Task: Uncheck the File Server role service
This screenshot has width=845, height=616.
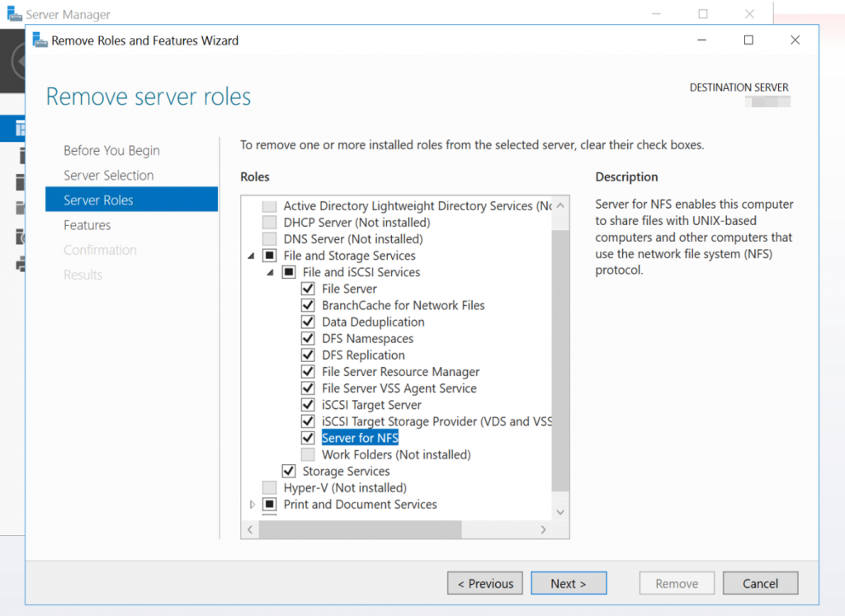Action: 308,289
